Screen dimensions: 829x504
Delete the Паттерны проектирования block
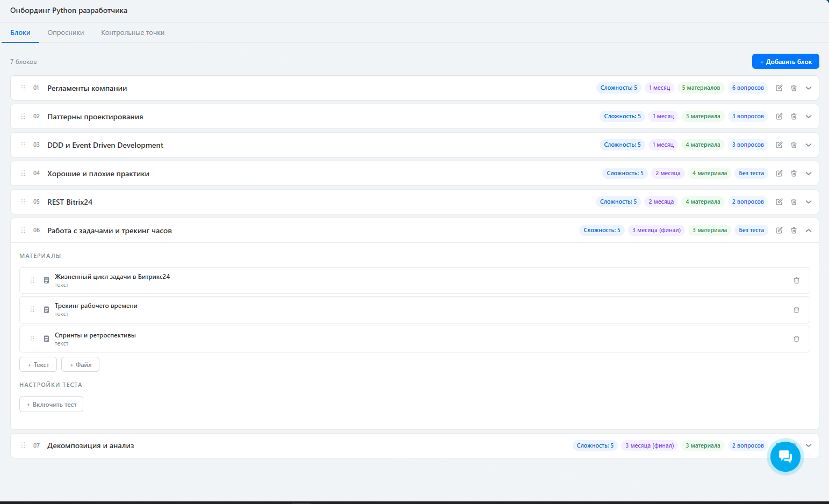794,117
